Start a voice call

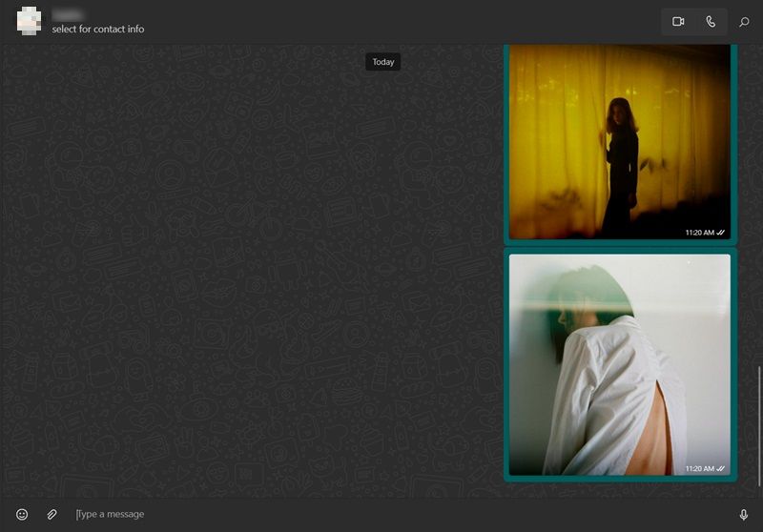click(x=711, y=21)
